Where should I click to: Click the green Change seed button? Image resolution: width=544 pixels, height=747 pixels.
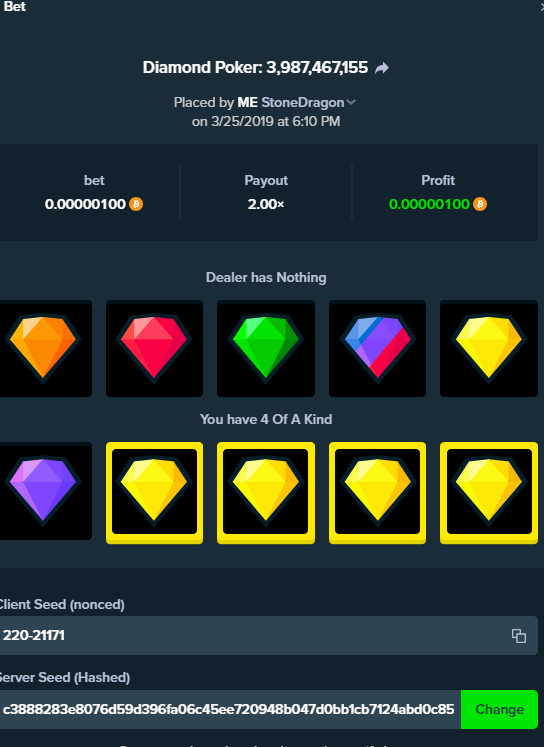pyautogui.click(x=499, y=709)
